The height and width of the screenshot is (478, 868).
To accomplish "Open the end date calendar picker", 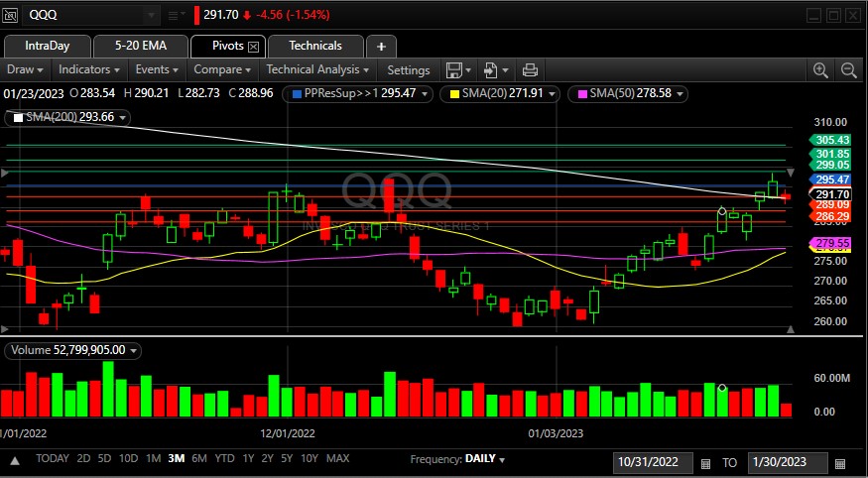I will 840,463.
